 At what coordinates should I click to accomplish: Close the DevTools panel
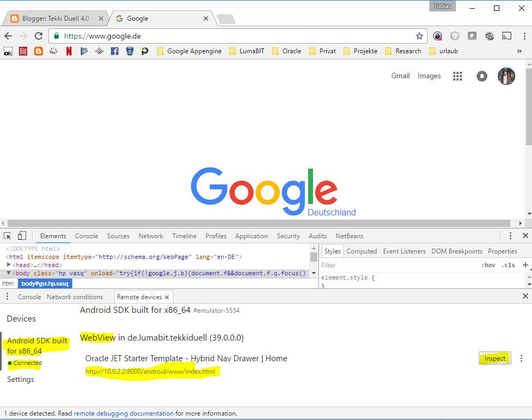coord(525,236)
